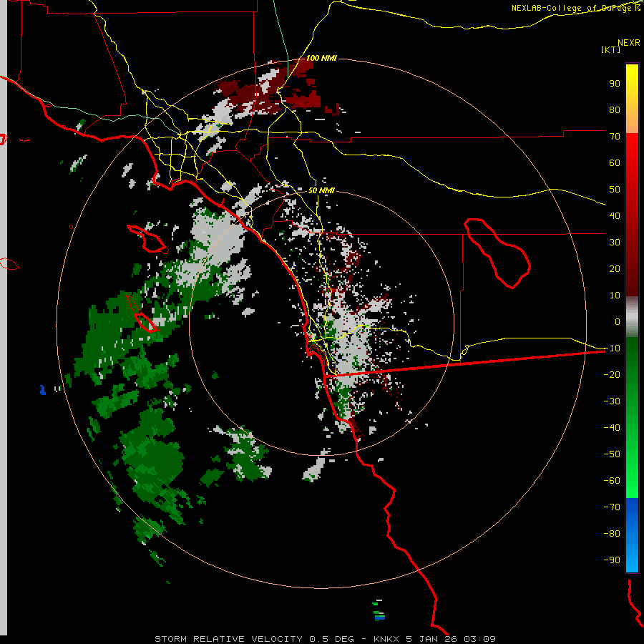This screenshot has height=644, width=644.
Task: Click the -60 value on the velocity scale
Action: (x=612, y=481)
